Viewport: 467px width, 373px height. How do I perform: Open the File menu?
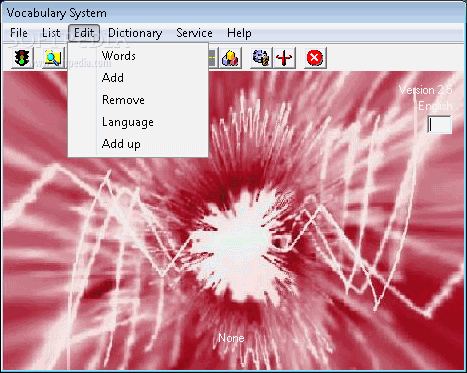pyautogui.click(x=19, y=33)
